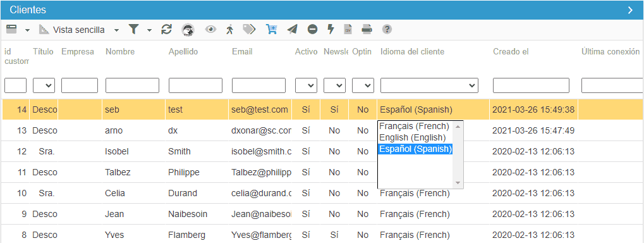Open the Idioma del cliente filter dropdown
The image size is (644, 243).
click(x=429, y=85)
